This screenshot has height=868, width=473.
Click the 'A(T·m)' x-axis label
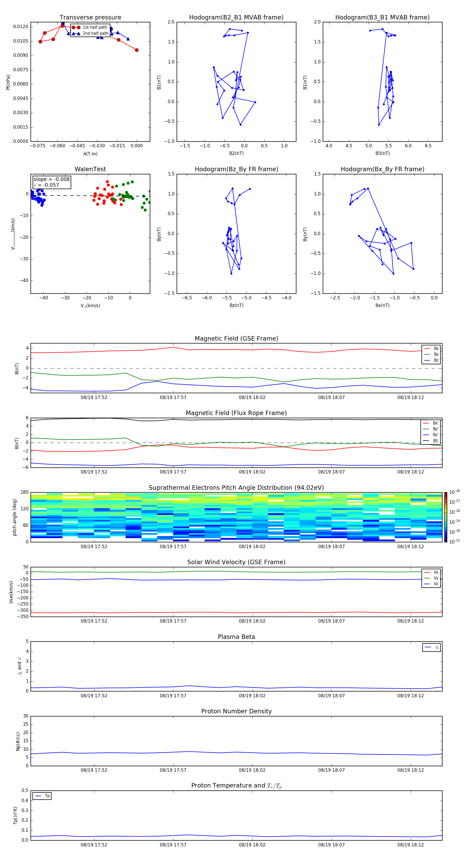90,154
